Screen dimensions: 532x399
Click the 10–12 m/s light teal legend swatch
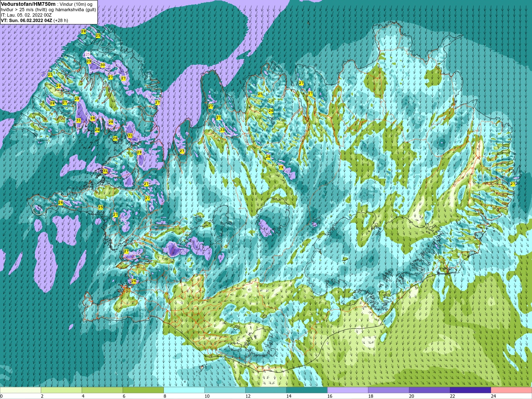pos(225,390)
